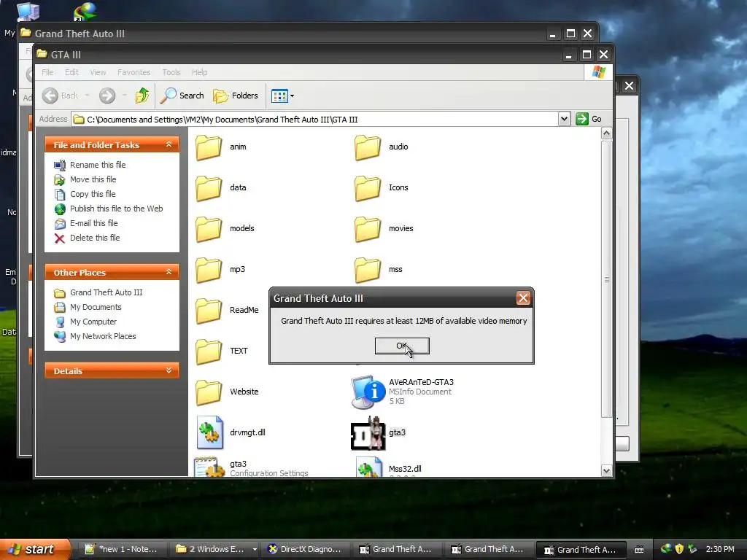Click the Forward navigation arrow
Viewport: 747px width, 560px height.
tap(107, 96)
